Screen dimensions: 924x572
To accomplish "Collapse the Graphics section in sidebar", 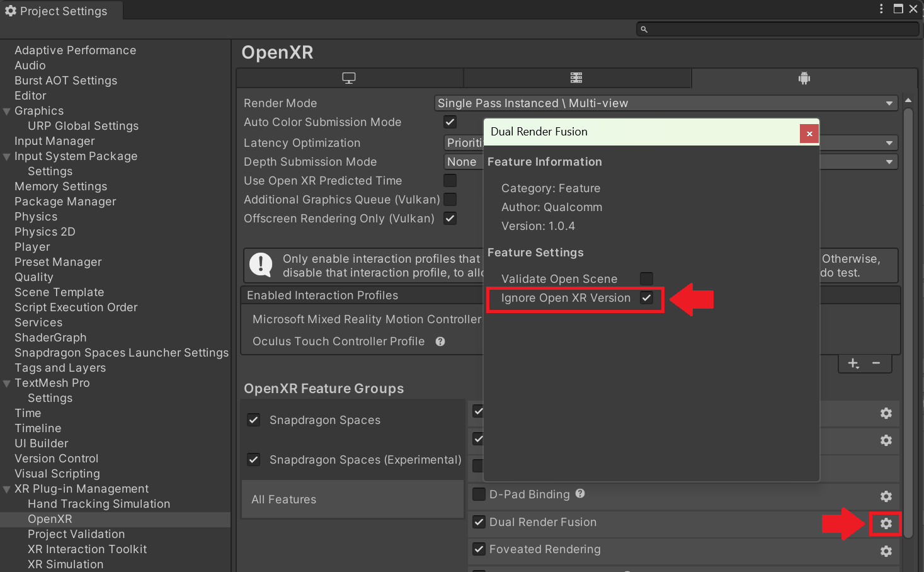I will [7, 112].
